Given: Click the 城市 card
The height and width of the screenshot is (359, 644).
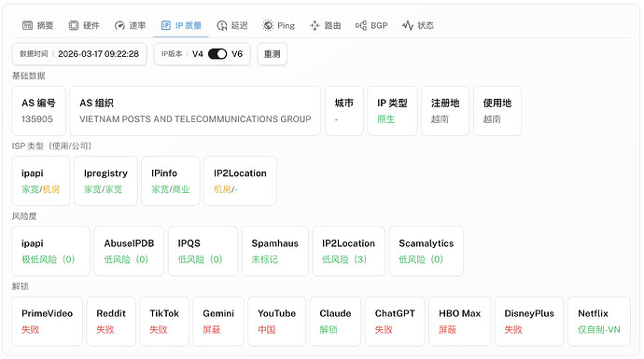Looking at the screenshot, I should pos(344,111).
